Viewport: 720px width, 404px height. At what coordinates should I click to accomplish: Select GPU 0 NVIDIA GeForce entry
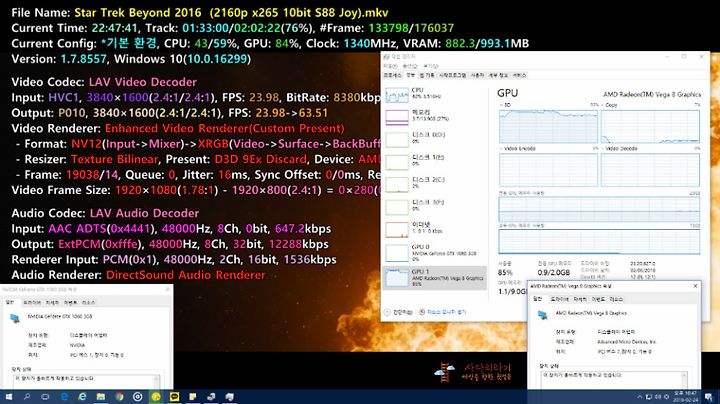point(434,253)
